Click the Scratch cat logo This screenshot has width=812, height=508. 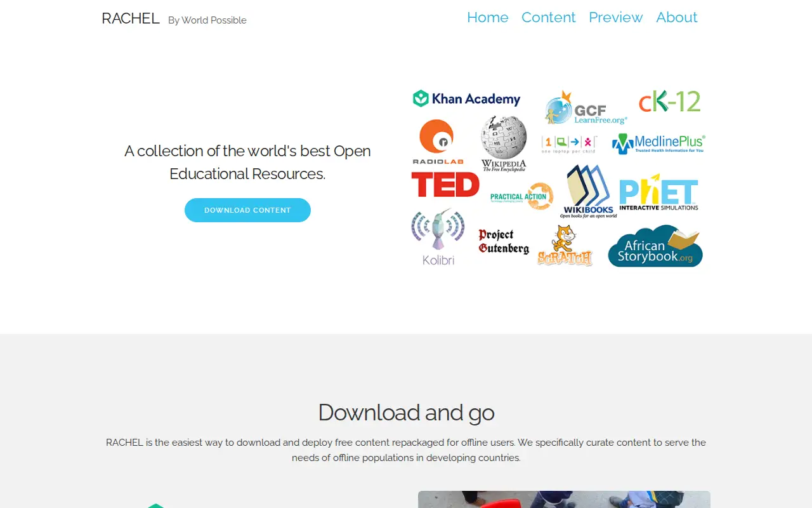click(x=565, y=246)
